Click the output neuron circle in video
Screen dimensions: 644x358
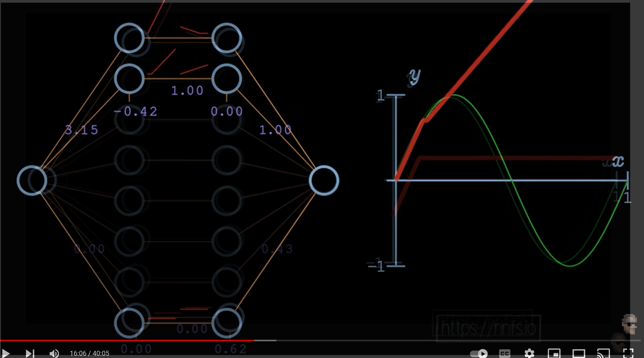(x=324, y=181)
